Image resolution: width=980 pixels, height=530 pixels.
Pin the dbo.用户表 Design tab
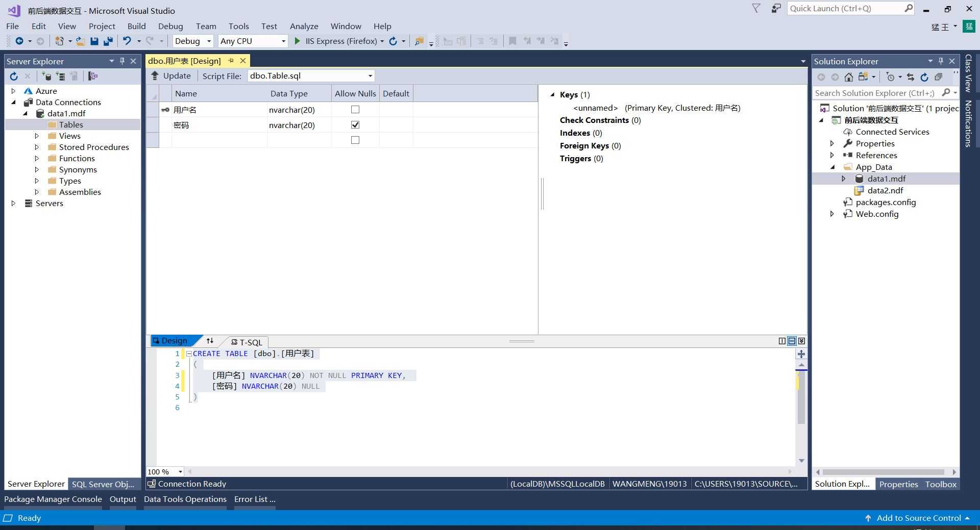click(x=231, y=61)
